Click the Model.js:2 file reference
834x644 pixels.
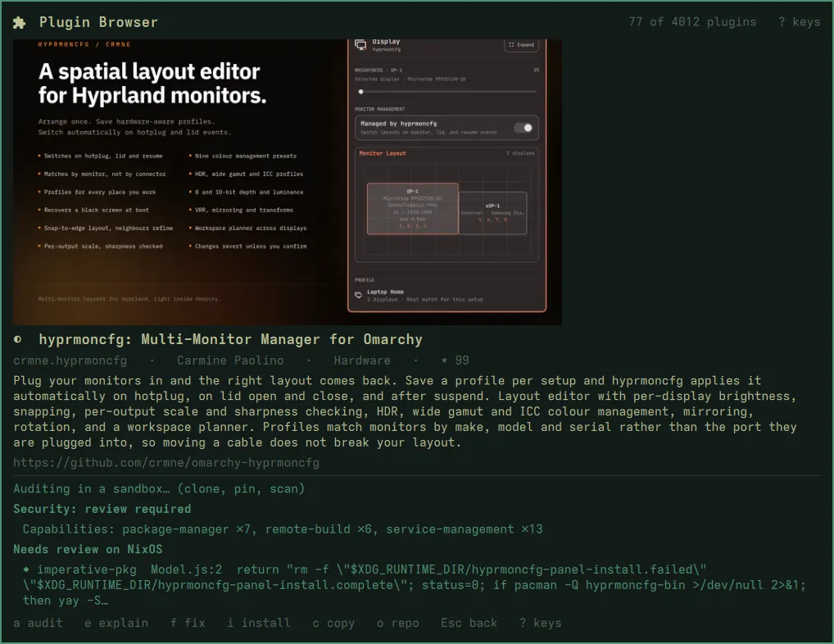point(186,569)
